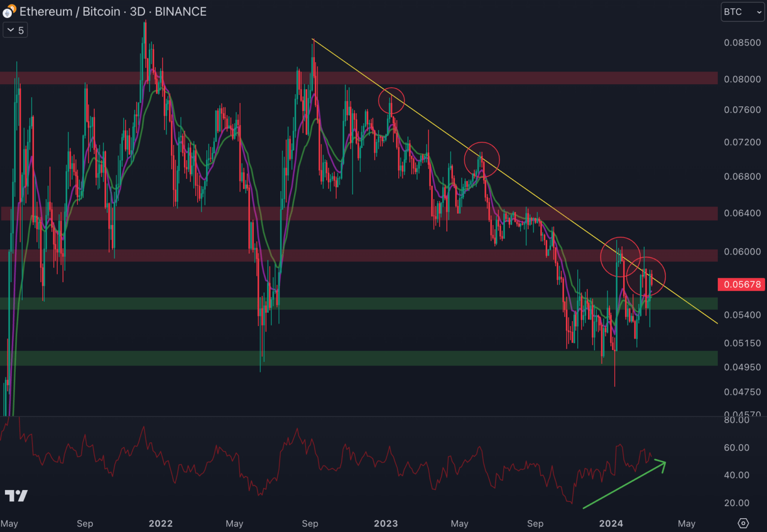This screenshot has height=532, width=767.
Task: Expand the 5 indicators legend
Action: coord(15,31)
